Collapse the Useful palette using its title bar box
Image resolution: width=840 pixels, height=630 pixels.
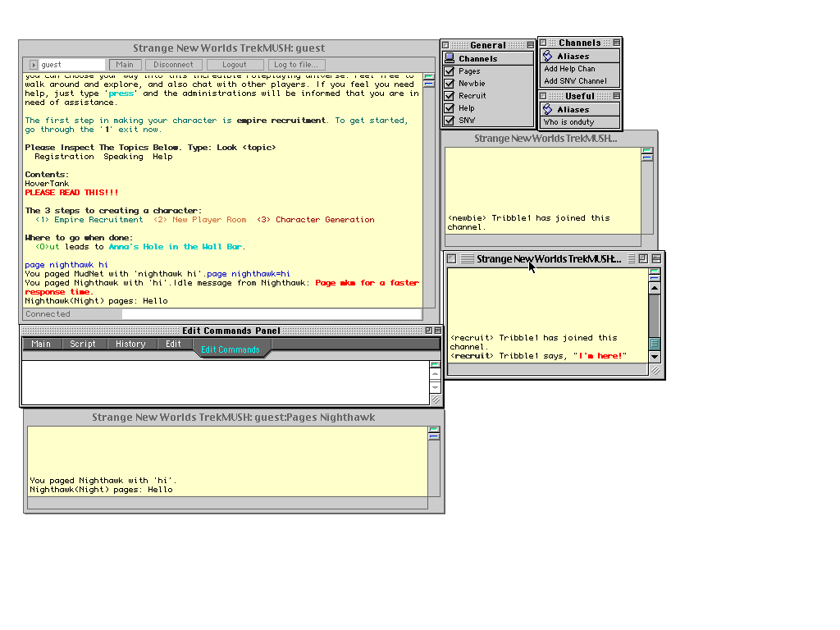(617, 96)
